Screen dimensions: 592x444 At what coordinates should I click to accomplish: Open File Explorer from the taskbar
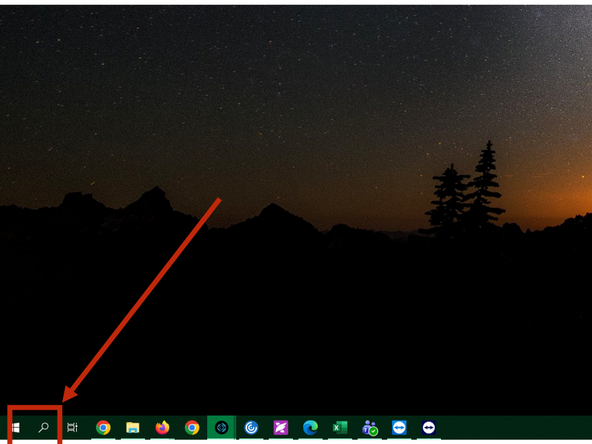pyautogui.click(x=133, y=428)
